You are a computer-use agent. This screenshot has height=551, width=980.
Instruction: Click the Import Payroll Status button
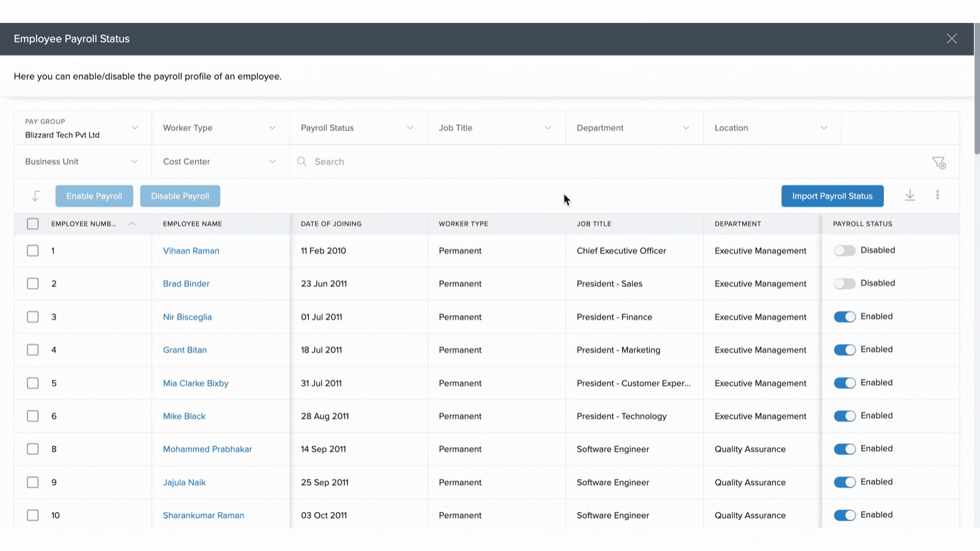tap(832, 196)
